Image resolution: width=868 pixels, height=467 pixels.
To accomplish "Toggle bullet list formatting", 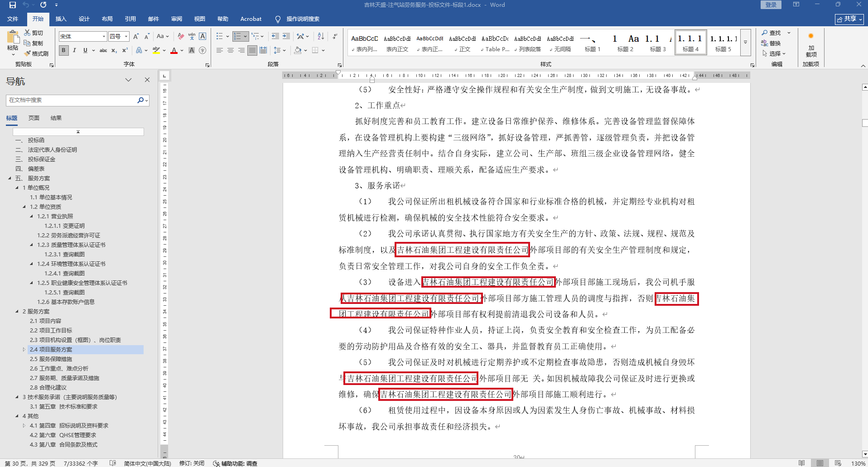I will click(x=220, y=36).
